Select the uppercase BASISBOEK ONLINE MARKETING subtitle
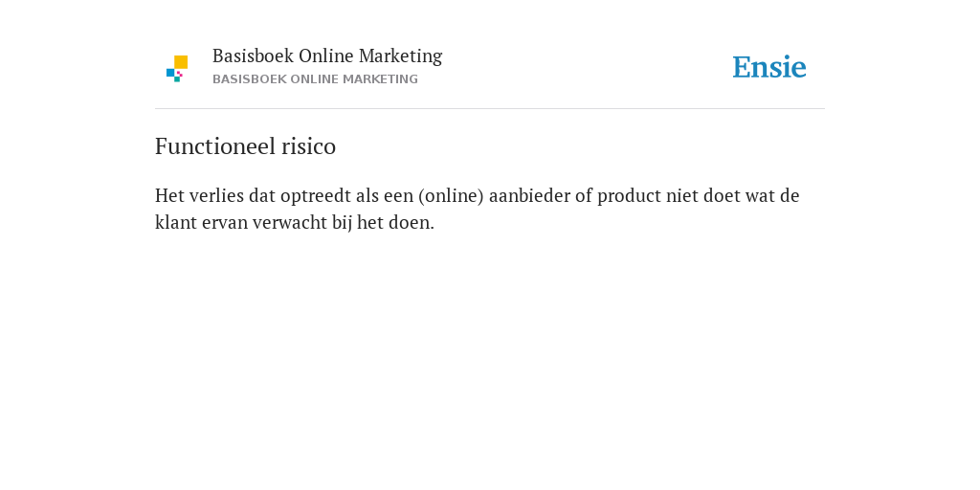The width and height of the screenshot is (980, 490). tap(315, 79)
